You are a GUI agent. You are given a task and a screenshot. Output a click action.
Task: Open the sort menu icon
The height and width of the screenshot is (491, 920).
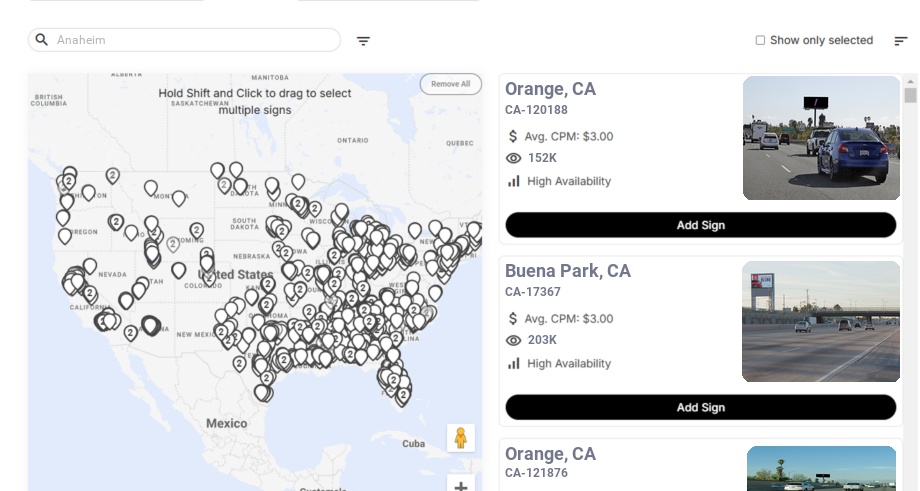point(900,41)
